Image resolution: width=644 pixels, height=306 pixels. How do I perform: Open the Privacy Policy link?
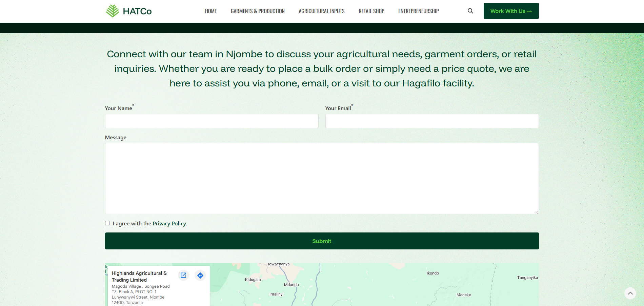169,224
